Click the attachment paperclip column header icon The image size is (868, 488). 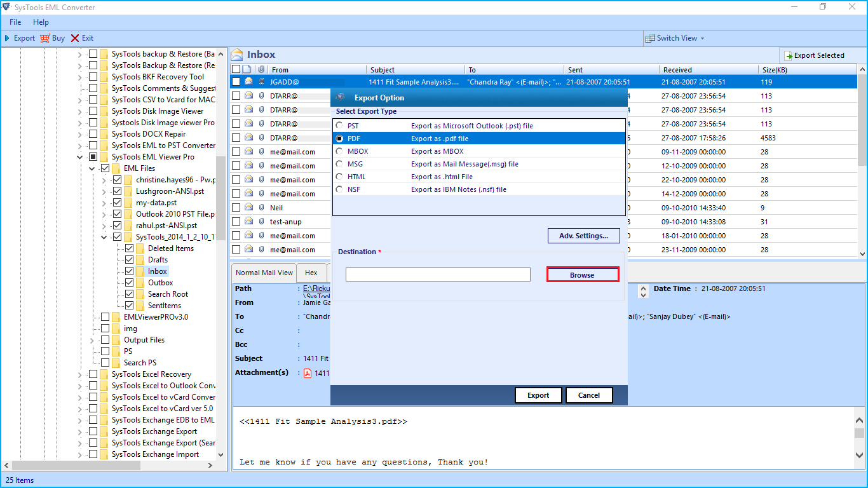(261, 69)
